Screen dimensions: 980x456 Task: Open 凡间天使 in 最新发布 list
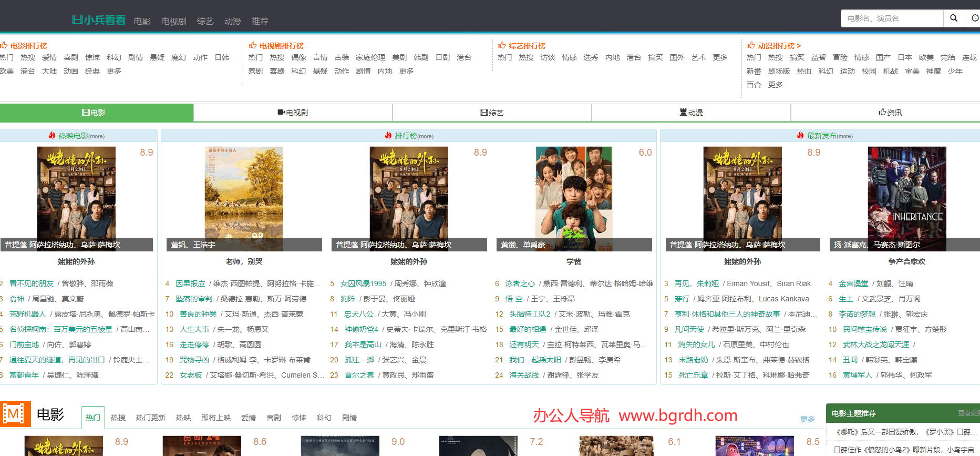coord(689,329)
